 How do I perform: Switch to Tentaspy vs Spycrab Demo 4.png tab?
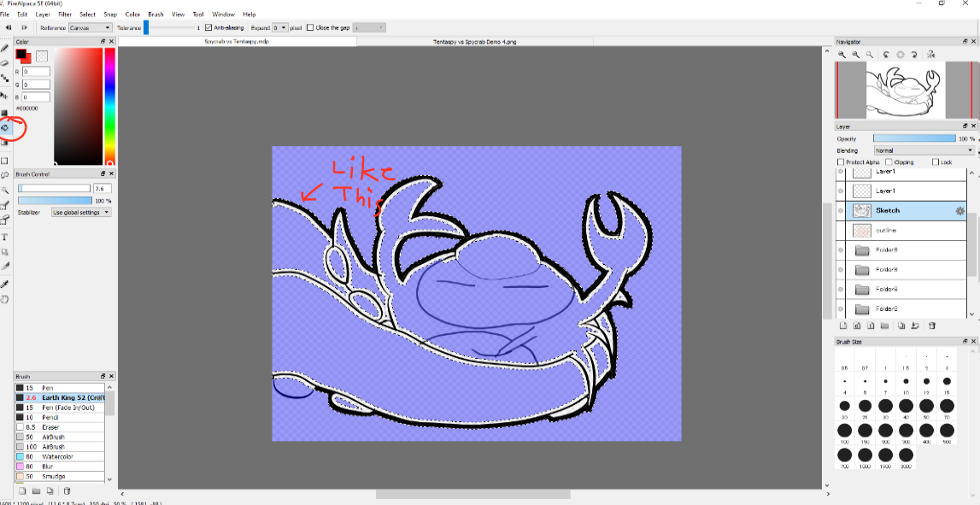tap(475, 42)
